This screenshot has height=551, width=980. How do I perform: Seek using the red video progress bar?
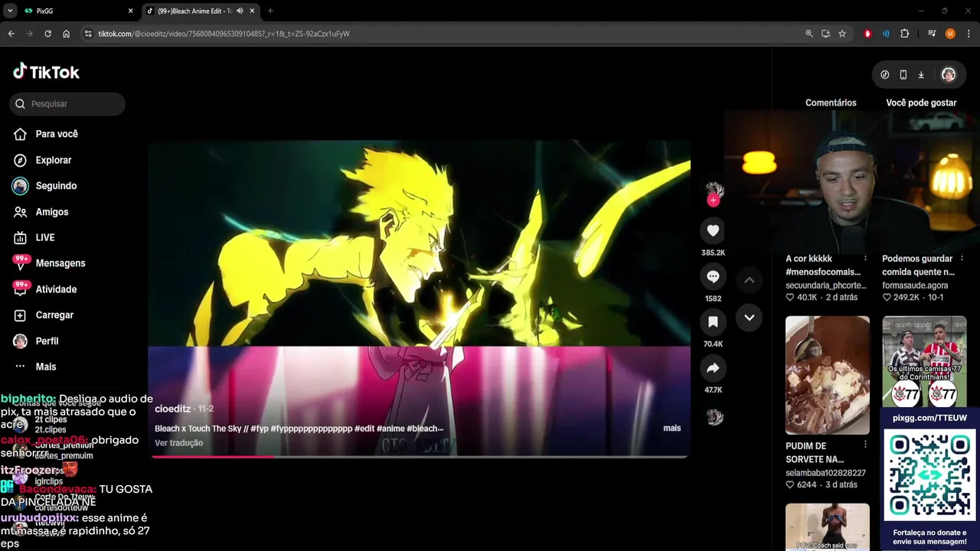420,456
